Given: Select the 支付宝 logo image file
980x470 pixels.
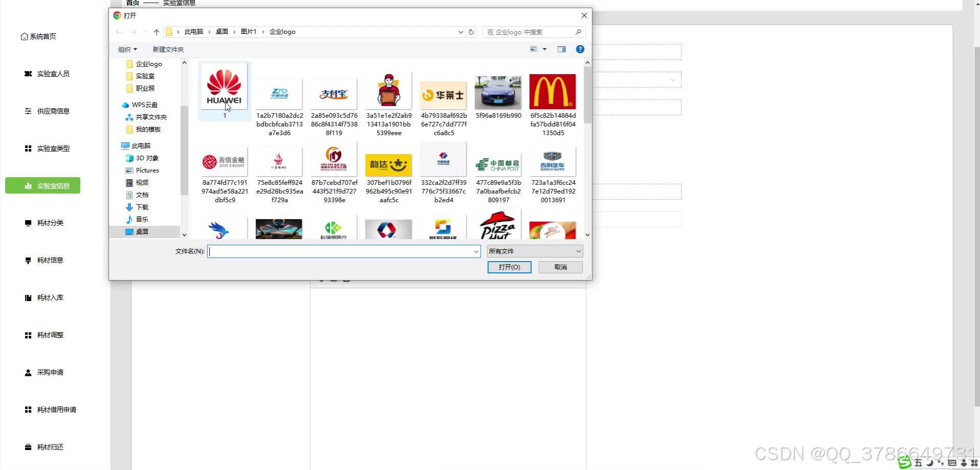Looking at the screenshot, I should [x=334, y=94].
